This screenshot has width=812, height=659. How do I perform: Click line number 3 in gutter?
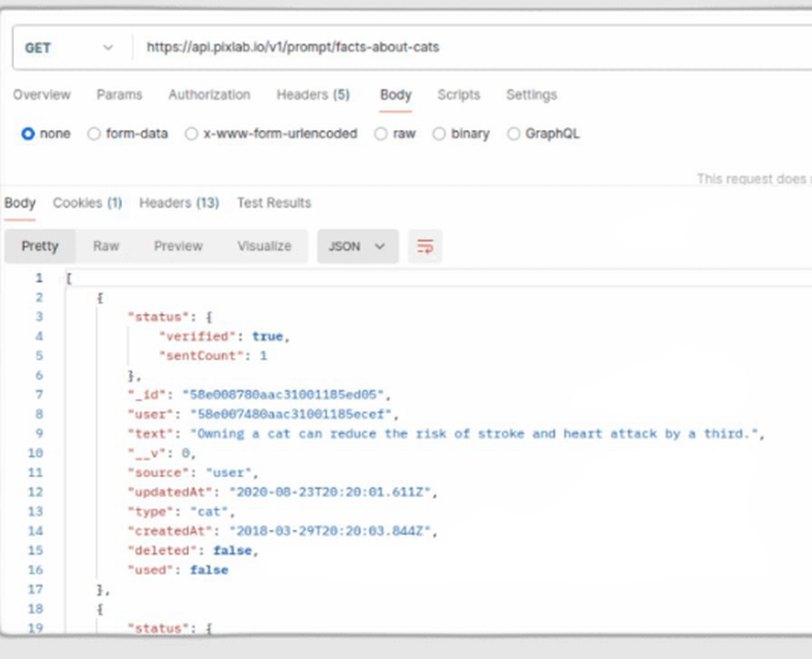[x=39, y=317]
